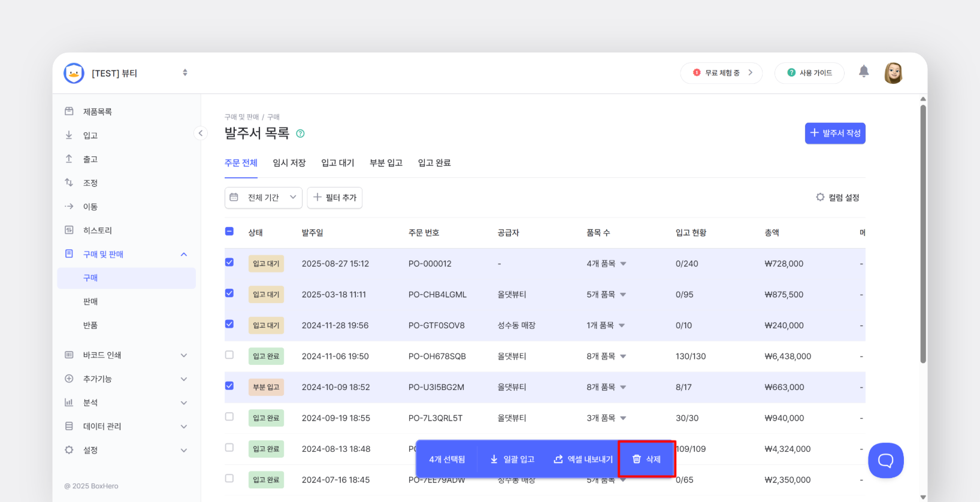Expand the 바코드 인쇄 sidebar menu
The height and width of the screenshot is (502, 980).
pyautogui.click(x=126, y=355)
